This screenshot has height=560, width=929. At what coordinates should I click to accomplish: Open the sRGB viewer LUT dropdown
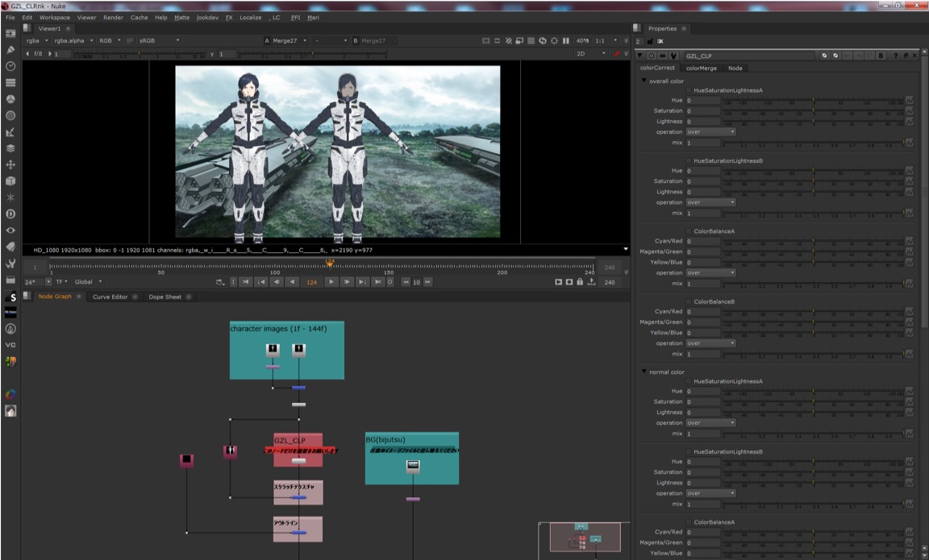[159, 41]
